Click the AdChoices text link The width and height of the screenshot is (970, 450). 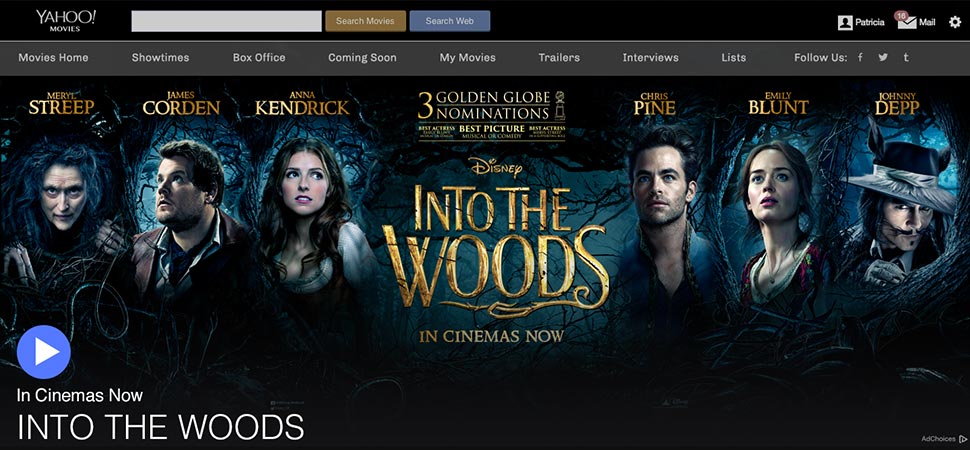pos(938,439)
